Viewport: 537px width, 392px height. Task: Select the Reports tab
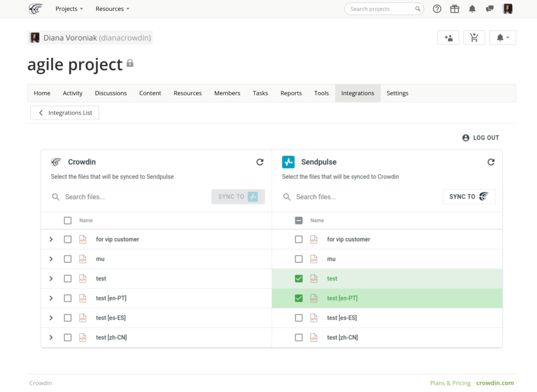point(291,93)
